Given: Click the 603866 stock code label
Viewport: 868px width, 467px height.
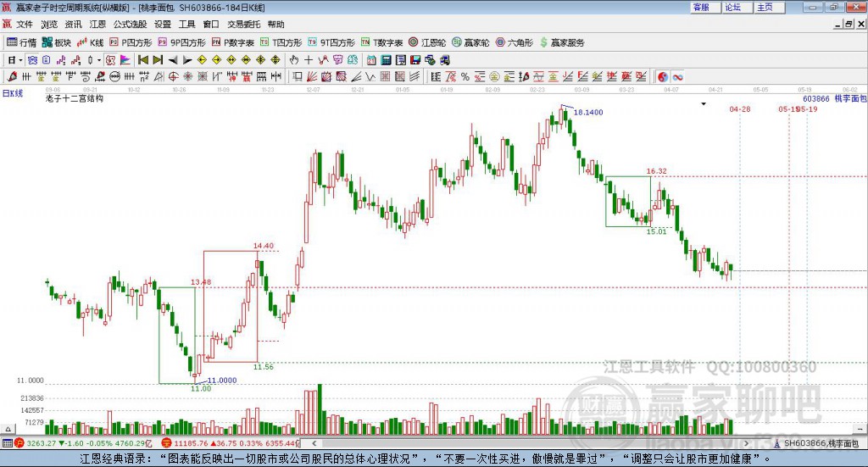Looking at the screenshot, I should pos(816,98).
